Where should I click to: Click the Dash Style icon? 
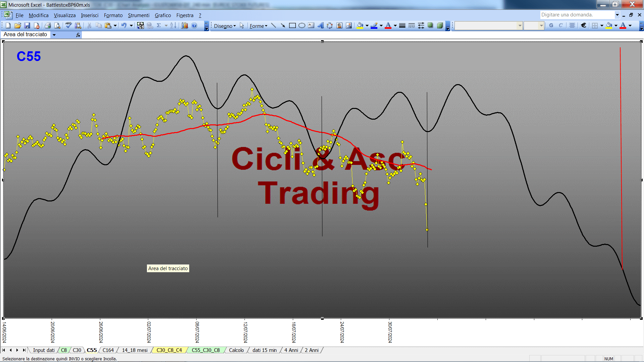(412, 25)
